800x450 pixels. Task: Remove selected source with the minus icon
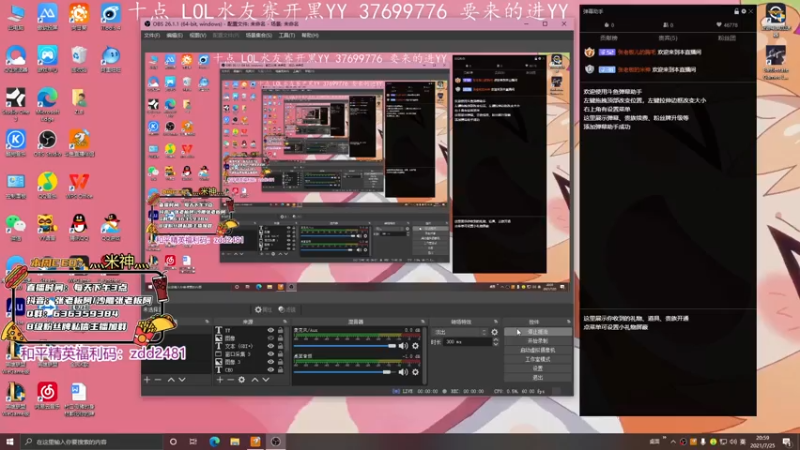(x=231, y=380)
